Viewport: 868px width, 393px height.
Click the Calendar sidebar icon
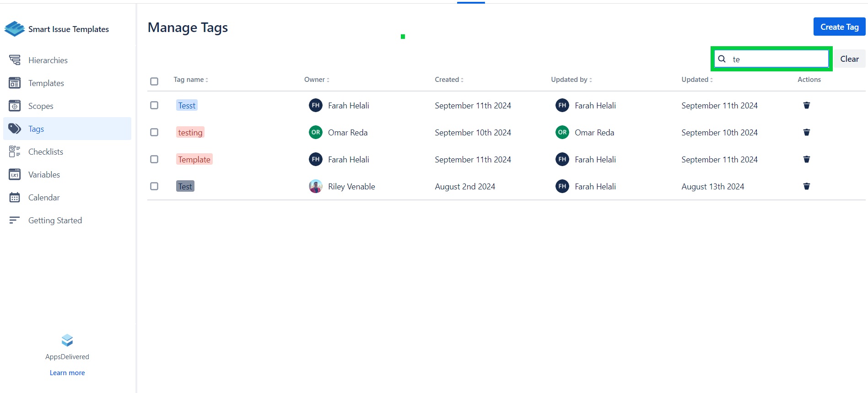pyautogui.click(x=15, y=197)
